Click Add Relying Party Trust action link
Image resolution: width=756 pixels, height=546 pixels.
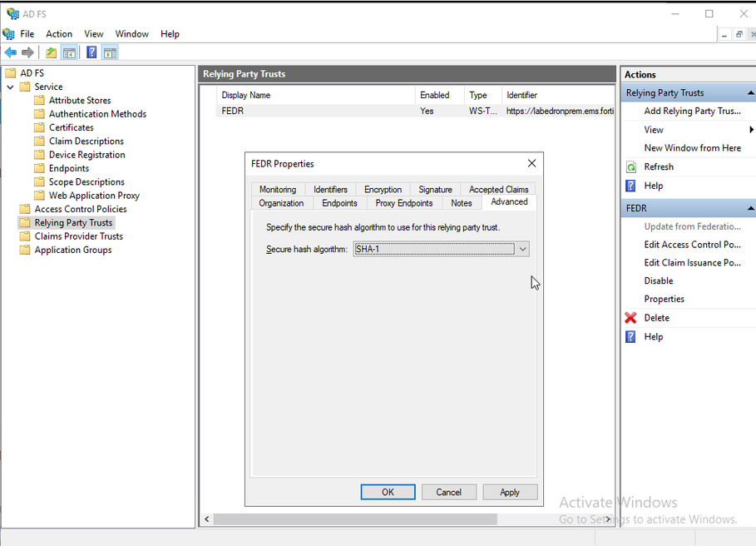(692, 112)
